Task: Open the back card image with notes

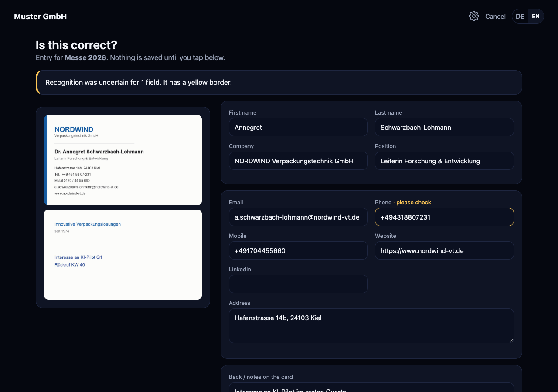Action: (123, 254)
